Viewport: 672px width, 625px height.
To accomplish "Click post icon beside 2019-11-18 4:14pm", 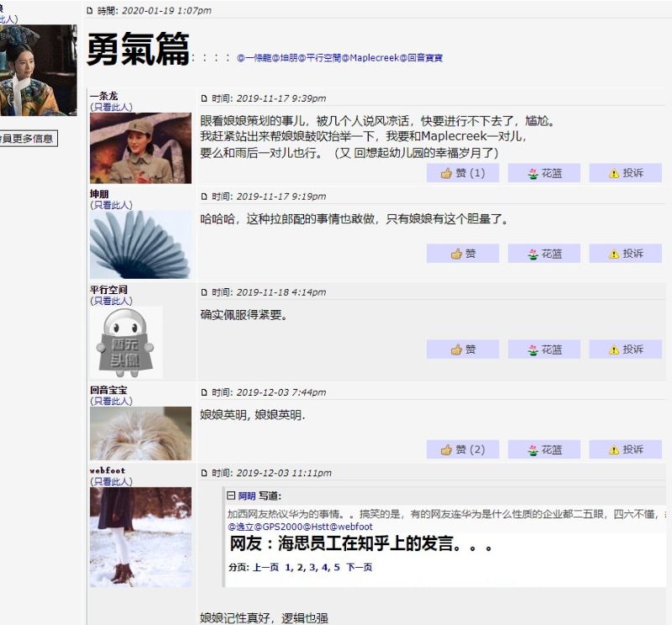I will [204, 292].
